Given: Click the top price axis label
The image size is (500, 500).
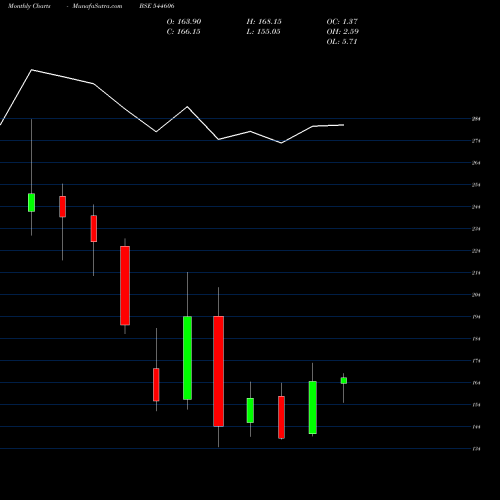Looking at the screenshot, I should pyautogui.click(x=476, y=119).
